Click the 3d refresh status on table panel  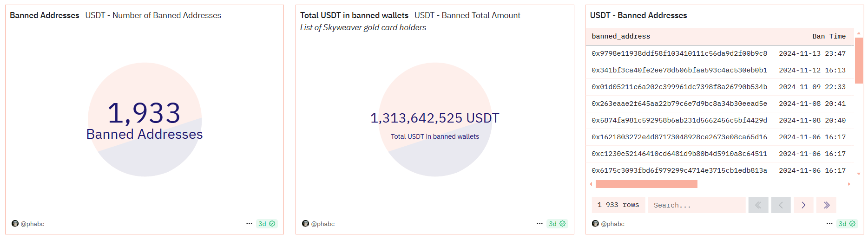(847, 224)
